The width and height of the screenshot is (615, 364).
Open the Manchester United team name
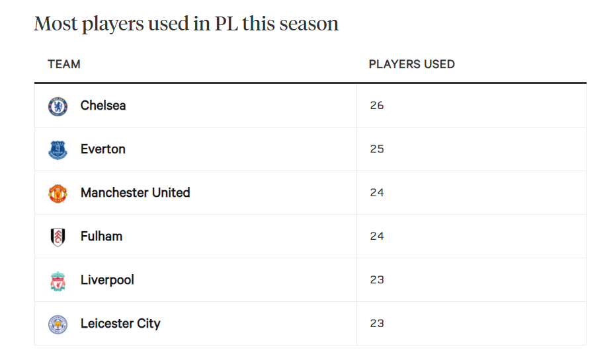pos(135,193)
